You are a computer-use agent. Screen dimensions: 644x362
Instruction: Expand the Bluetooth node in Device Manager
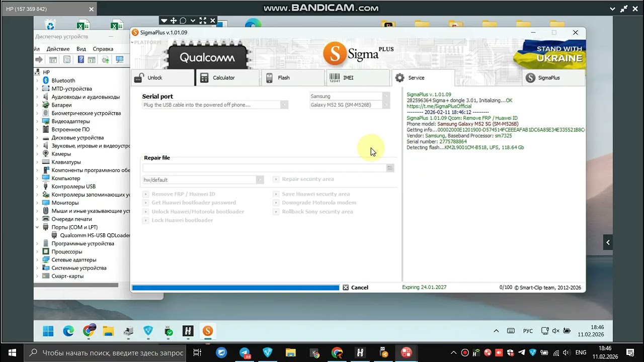tap(37, 80)
